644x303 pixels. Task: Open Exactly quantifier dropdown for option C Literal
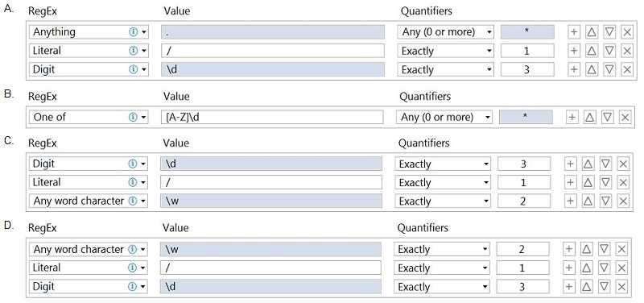pyautogui.click(x=443, y=183)
